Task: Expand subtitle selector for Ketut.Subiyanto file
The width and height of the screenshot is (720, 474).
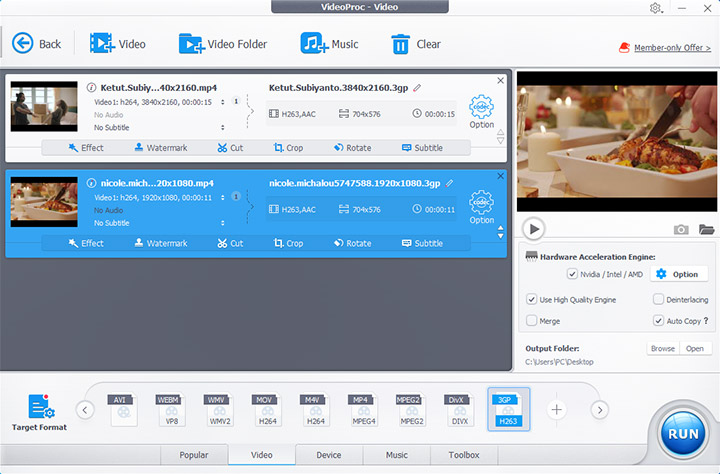Action: click(223, 127)
